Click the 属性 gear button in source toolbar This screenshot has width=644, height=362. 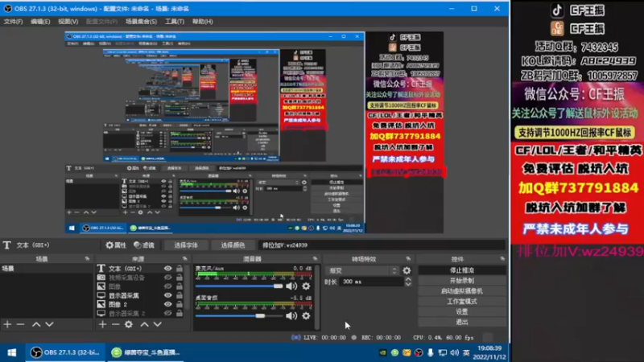(x=116, y=245)
